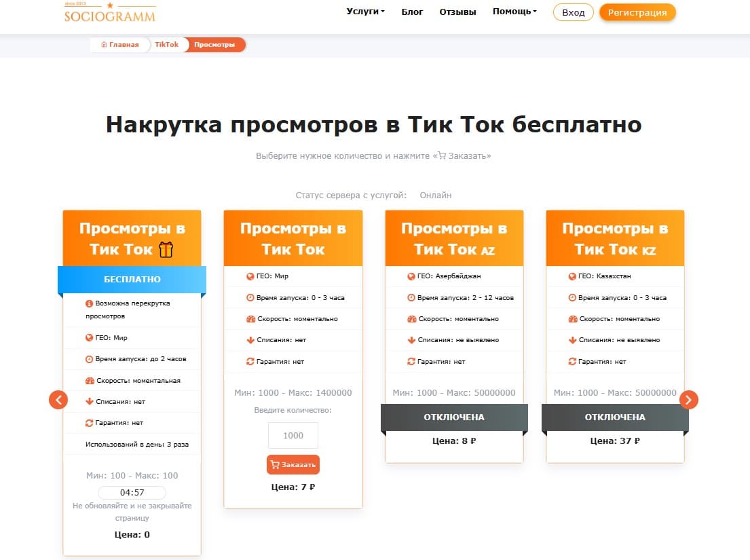Click the Цена: 37 ₽ text
This screenshot has width=750, height=560.
click(x=615, y=441)
